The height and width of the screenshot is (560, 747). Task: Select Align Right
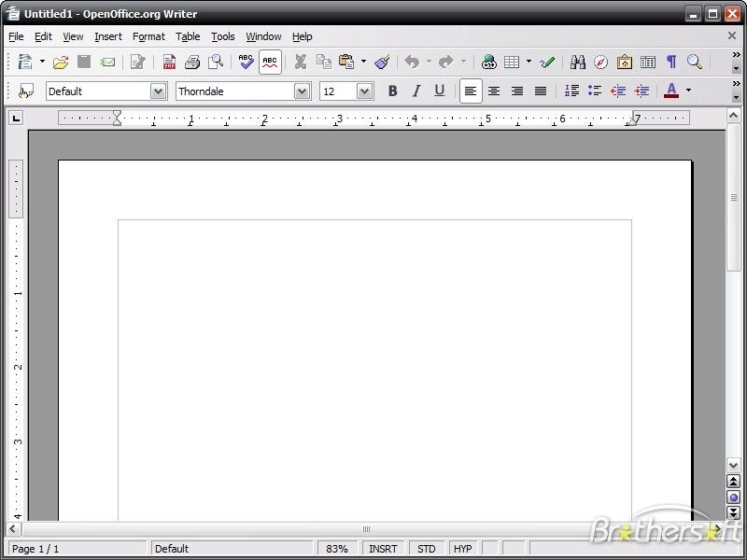pos(517,91)
